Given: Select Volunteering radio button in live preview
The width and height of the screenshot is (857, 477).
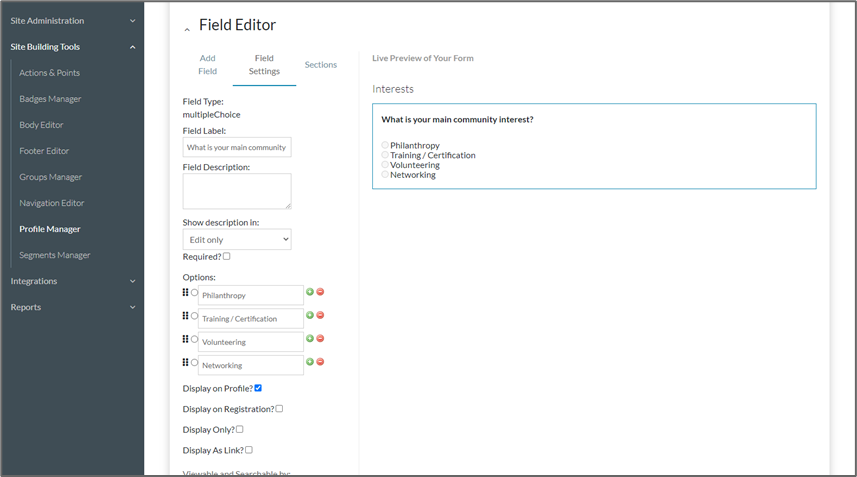Looking at the screenshot, I should [x=385, y=165].
